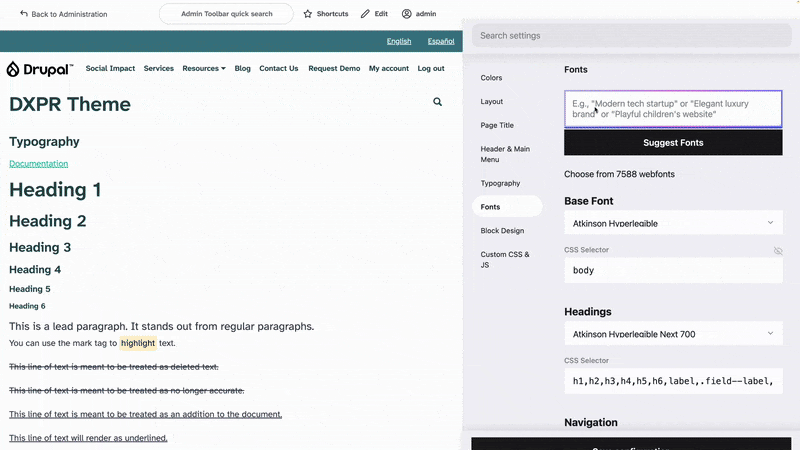This screenshot has width=800, height=450.
Task: Click the 'Heading 6' sample text
Action: [x=27, y=306]
